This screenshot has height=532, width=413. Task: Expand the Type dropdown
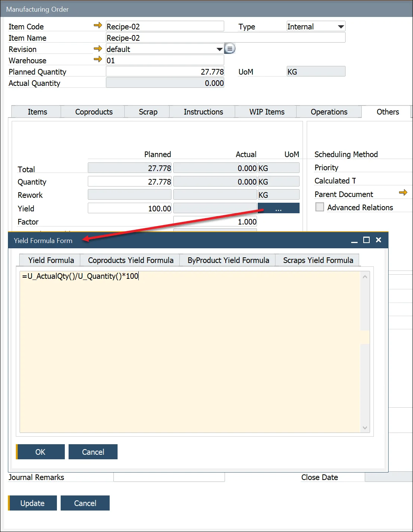tap(341, 27)
